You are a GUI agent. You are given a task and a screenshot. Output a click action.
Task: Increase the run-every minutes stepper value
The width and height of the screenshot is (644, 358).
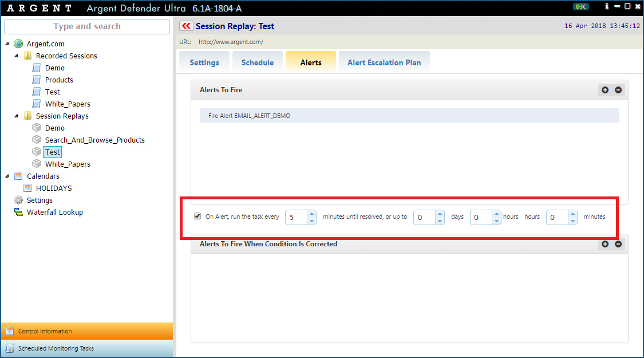tap(311, 214)
